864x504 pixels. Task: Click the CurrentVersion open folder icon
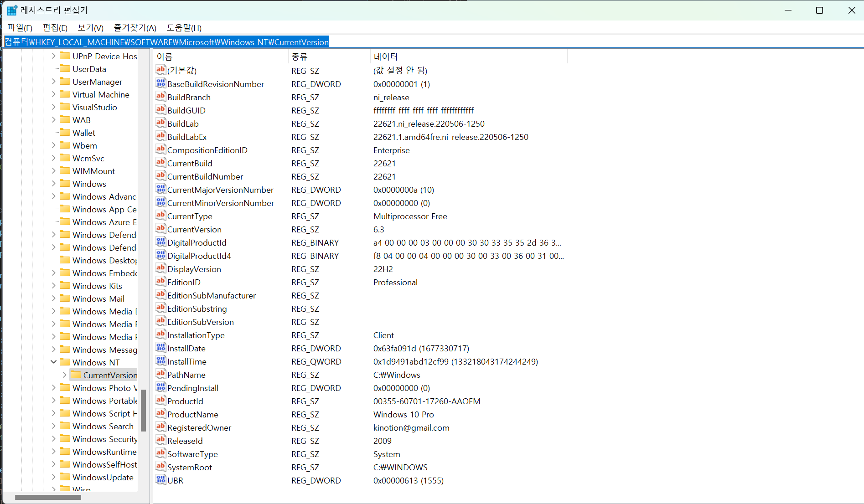[76, 375]
